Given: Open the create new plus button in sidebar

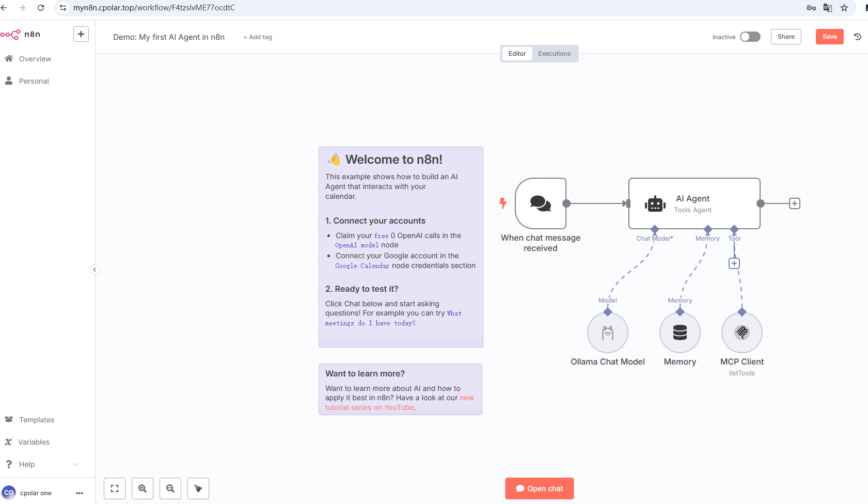Looking at the screenshot, I should coord(81,34).
